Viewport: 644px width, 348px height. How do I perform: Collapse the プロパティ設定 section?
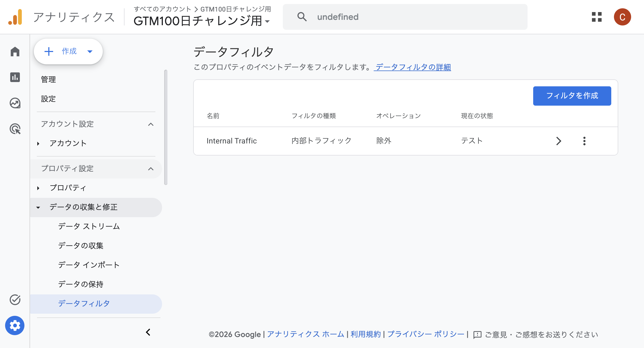[x=151, y=169]
